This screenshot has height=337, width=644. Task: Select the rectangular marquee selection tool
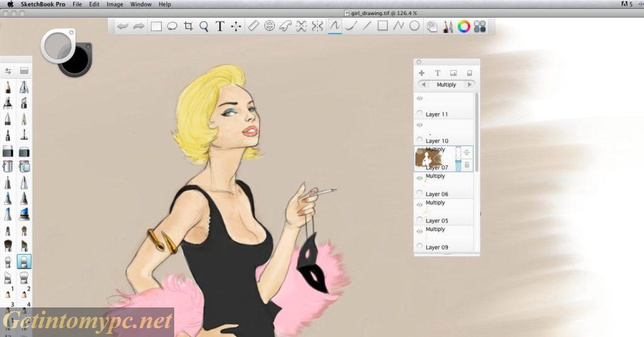pos(156,26)
